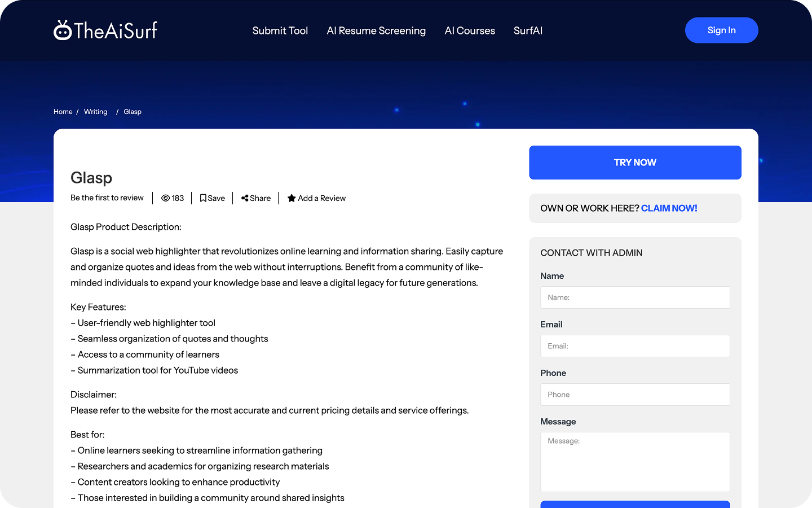Go to Home via the breadcrumb

tap(63, 112)
